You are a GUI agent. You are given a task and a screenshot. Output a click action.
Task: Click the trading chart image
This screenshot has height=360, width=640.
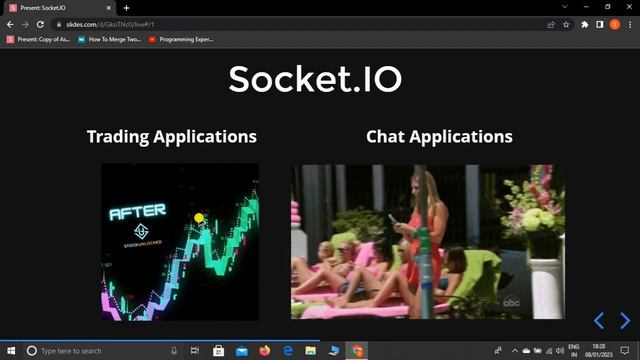tap(180, 242)
